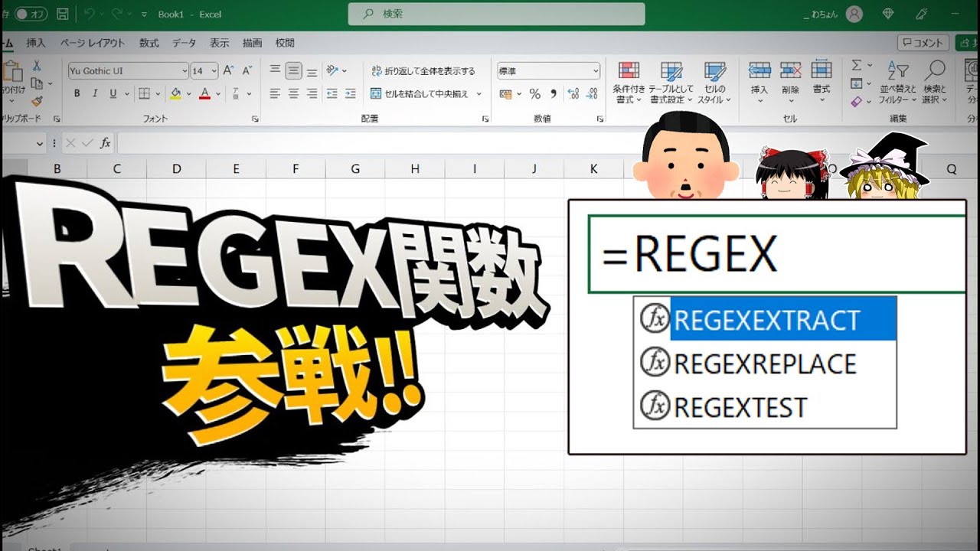
Task: Select the Format Painter brush icon
Action: coord(36,101)
